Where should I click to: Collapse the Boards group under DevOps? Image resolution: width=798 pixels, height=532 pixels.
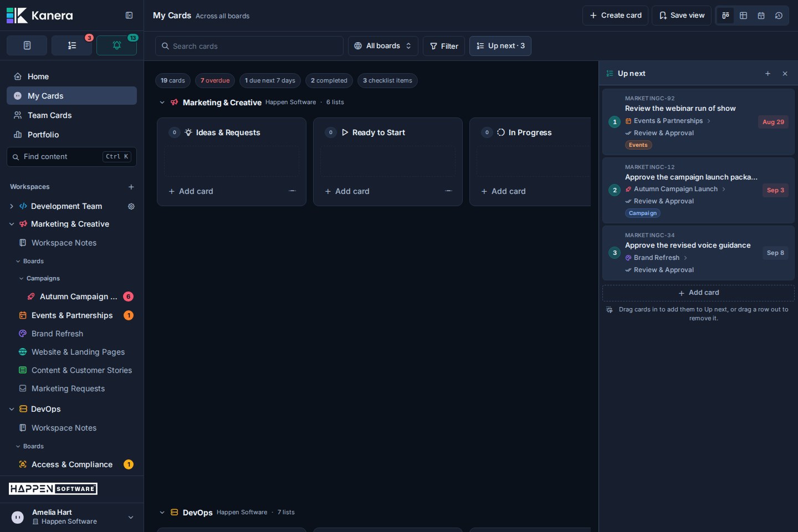coord(18,446)
